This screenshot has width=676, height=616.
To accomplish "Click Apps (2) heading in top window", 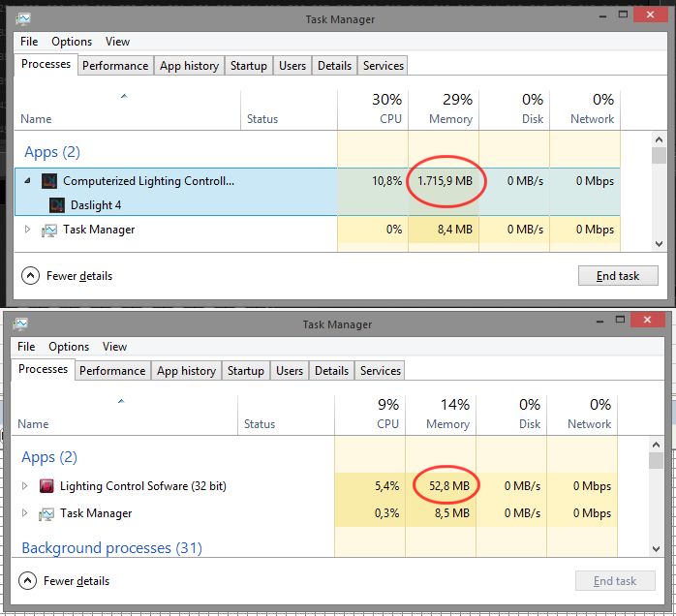I will [x=52, y=152].
